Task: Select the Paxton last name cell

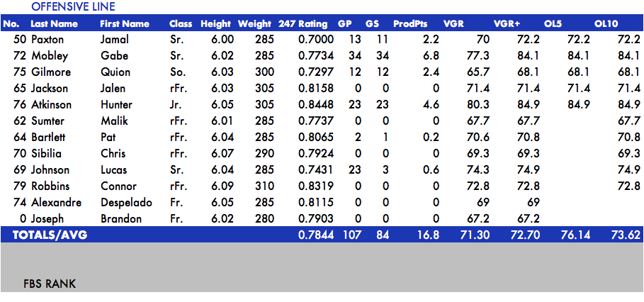Action: [x=47, y=40]
